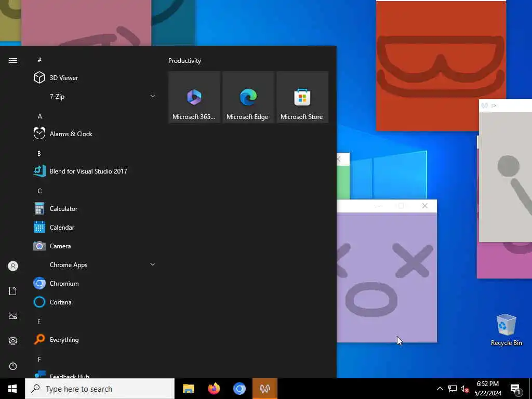Click the Power button in Start
Image resolution: width=532 pixels, height=399 pixels.
pos(13,366)
